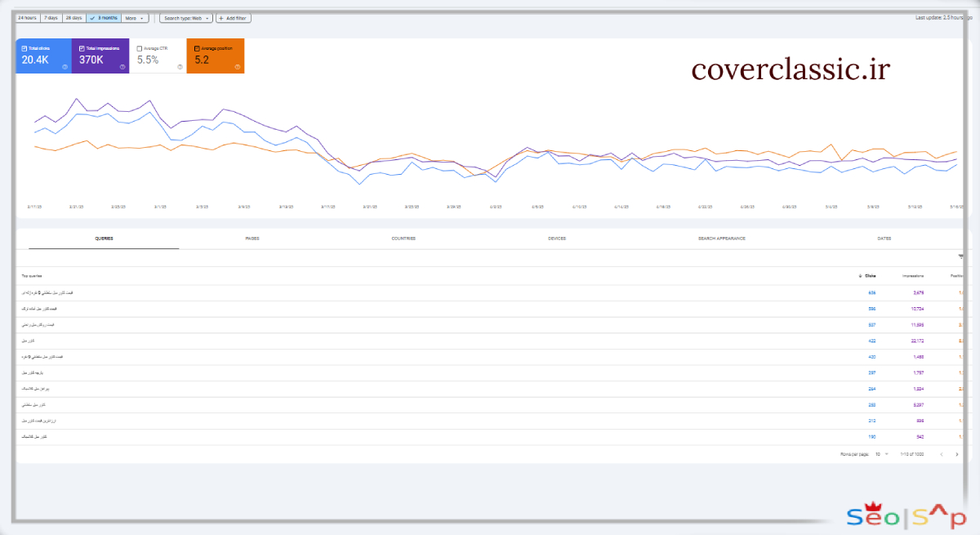Viewport: 980px width, 535px height.
Task: Click the 1-10 of 1000 pagination text
Action: [x=913, y=453]
